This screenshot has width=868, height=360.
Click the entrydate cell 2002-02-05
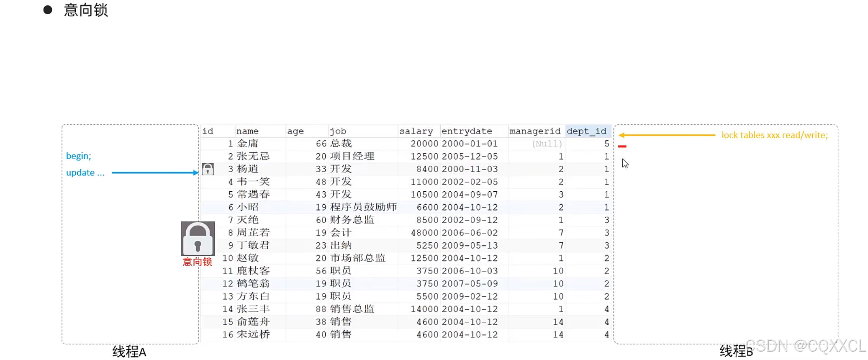pyautogui.click(x=470, y=182)
